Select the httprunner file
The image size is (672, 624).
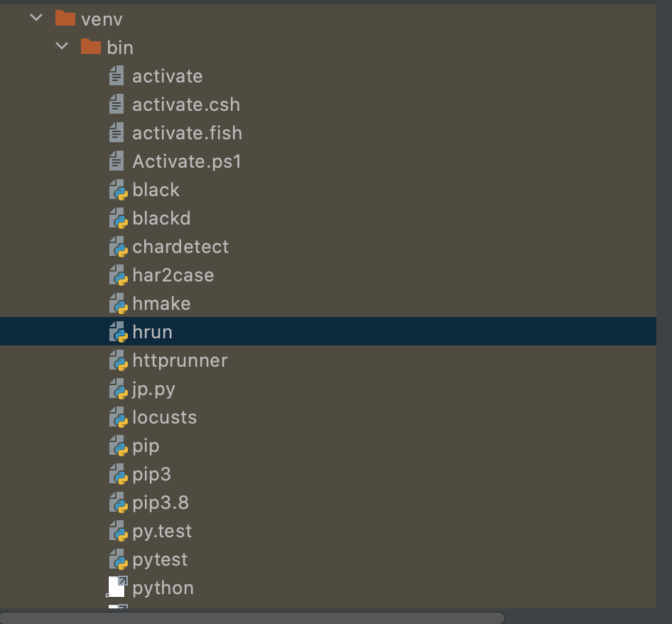180,360
